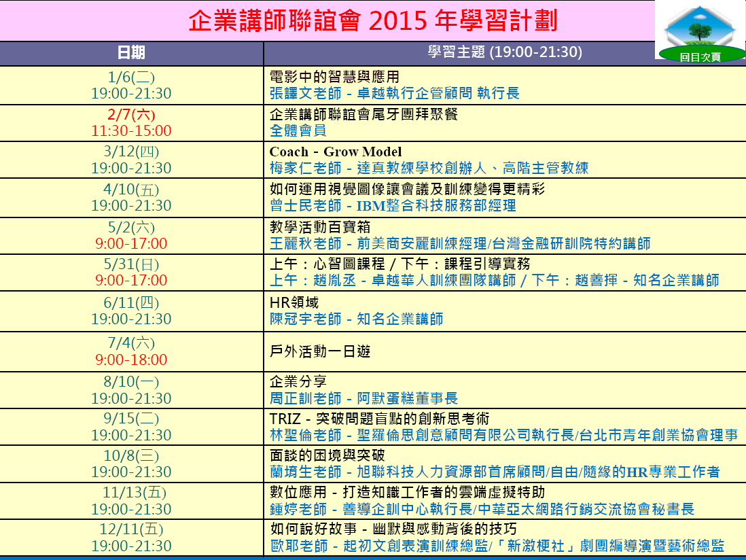
Task: Select date cell 8/10(一)
Action: point(131,381)
